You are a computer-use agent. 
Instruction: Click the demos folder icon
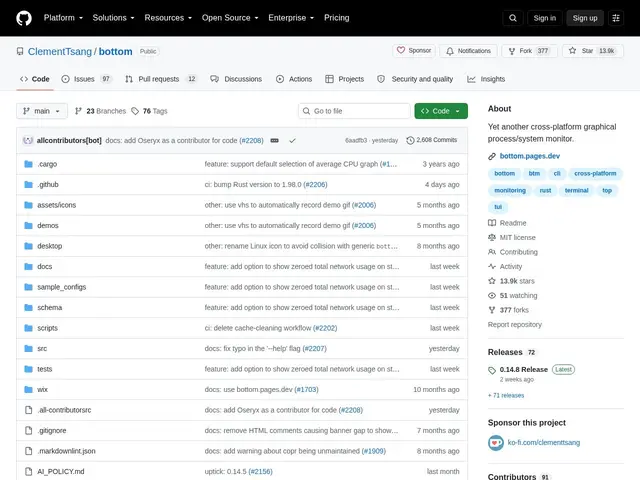tap(28, 225)
